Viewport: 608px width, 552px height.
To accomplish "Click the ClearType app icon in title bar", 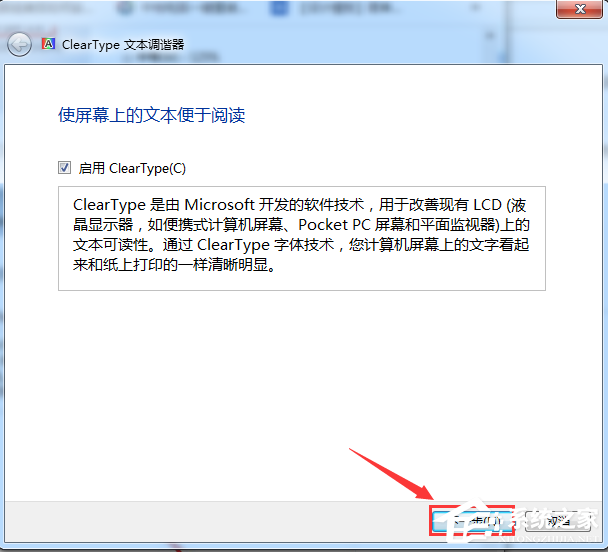I will [x=47, y=44].
